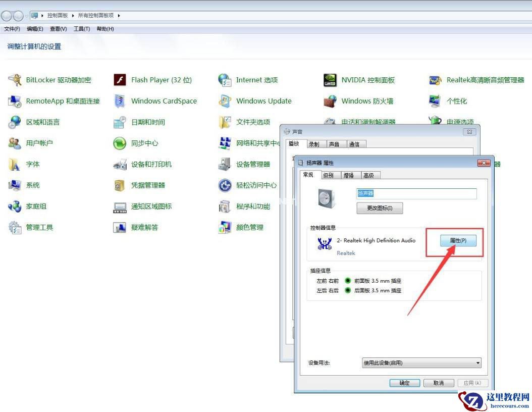This screenshot has width=532, height=412.
Task: Open Internet 选项 icon
Action: point(225,80)
